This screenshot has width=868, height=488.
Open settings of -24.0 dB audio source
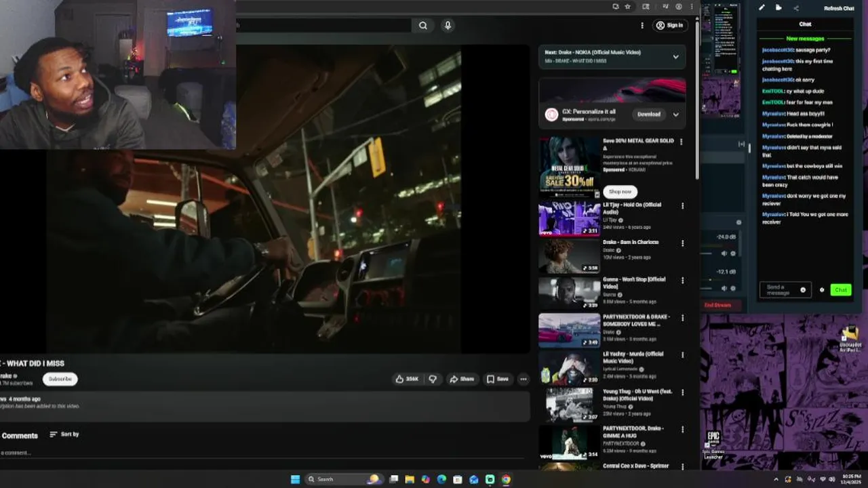[x=734, y=253]
